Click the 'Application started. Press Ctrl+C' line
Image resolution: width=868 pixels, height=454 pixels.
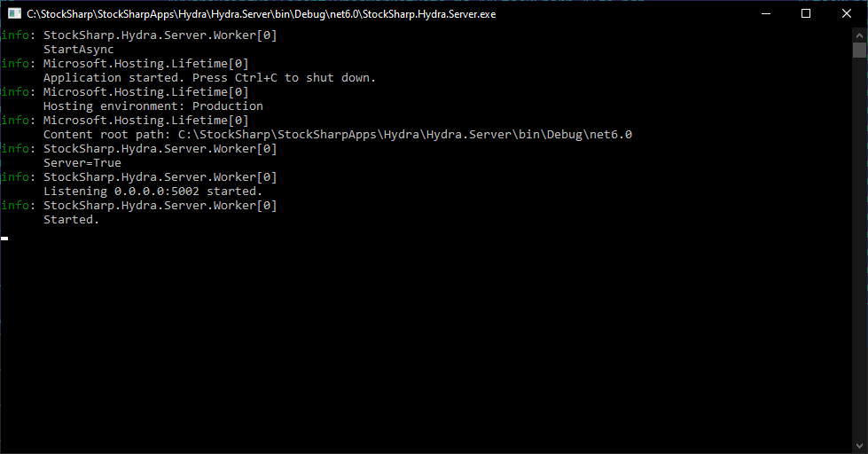[x=210, y=77]
